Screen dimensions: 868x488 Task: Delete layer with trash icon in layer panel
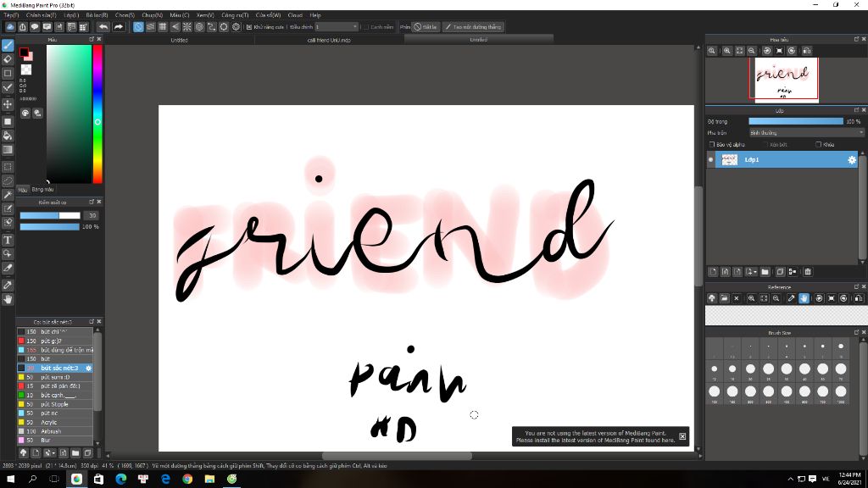(x=808, y=272)
